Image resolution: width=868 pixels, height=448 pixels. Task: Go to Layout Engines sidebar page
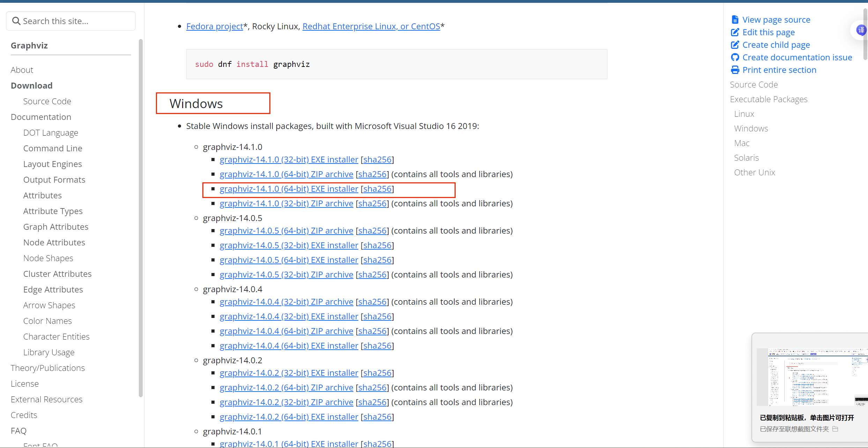52,164
